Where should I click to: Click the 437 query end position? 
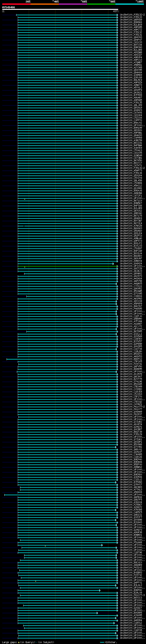(x=115, y=11)
